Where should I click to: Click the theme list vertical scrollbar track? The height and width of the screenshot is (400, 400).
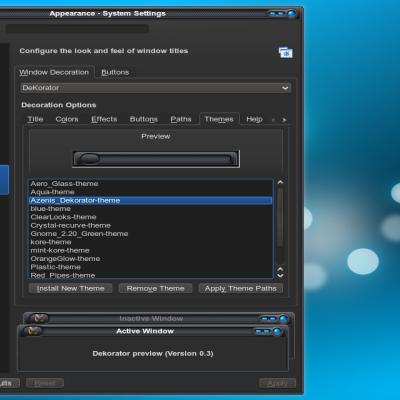tap(280, 226)
